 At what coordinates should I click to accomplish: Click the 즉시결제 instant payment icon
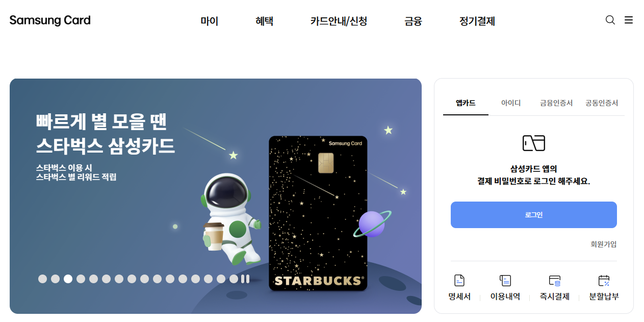click(x=555, y=280)
